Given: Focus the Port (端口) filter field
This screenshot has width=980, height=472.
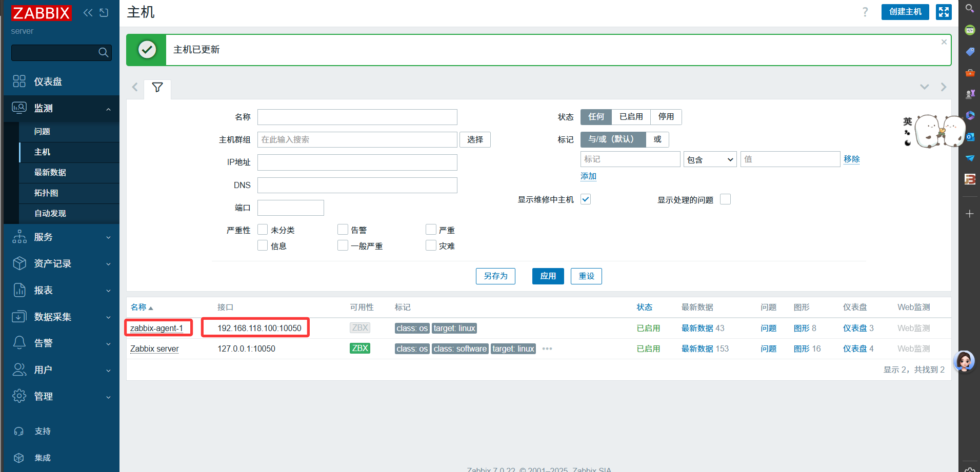Looking at the screenshot, I should [x=291, y=208].
